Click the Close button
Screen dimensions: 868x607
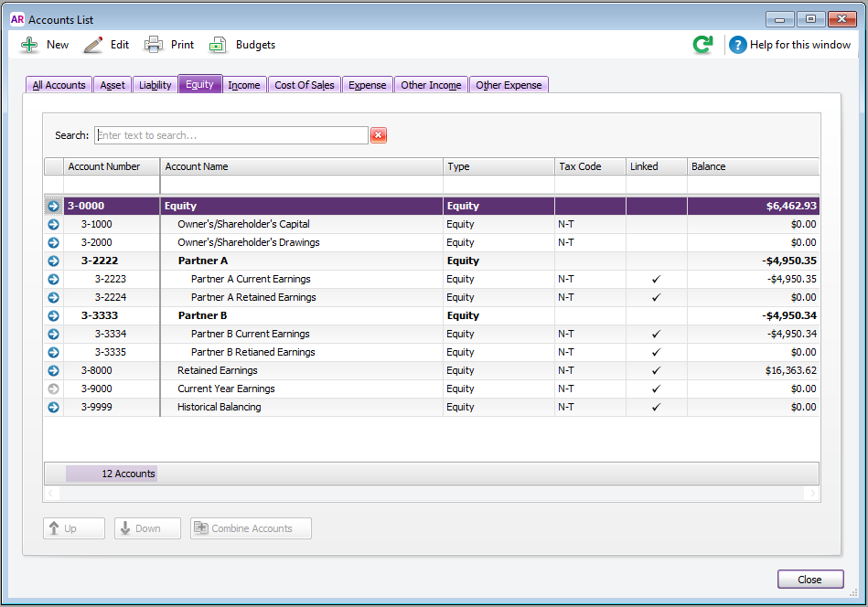click(x=810, y=580)
